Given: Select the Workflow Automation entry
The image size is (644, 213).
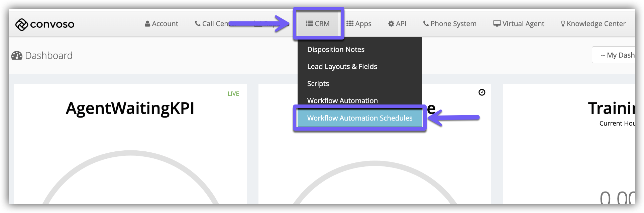Looking at the screenshot, I should pyautogui.click(x=342, y=100).
